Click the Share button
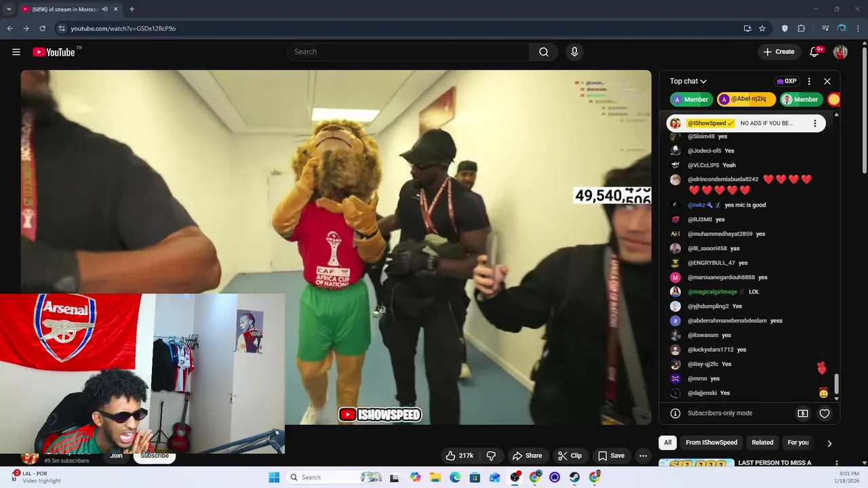The width and height of the screenshot is (868, 488). coord(527,455)
